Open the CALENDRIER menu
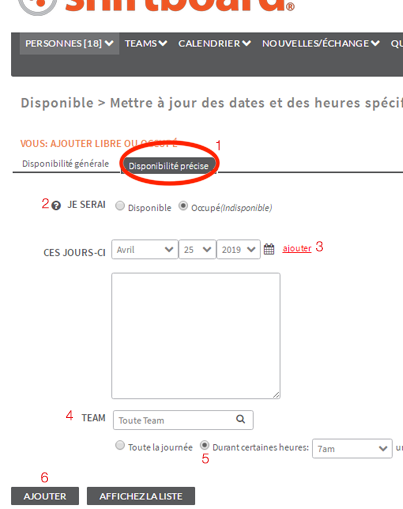The width and height of the screenshot is (403, 509). click(214, 44)
